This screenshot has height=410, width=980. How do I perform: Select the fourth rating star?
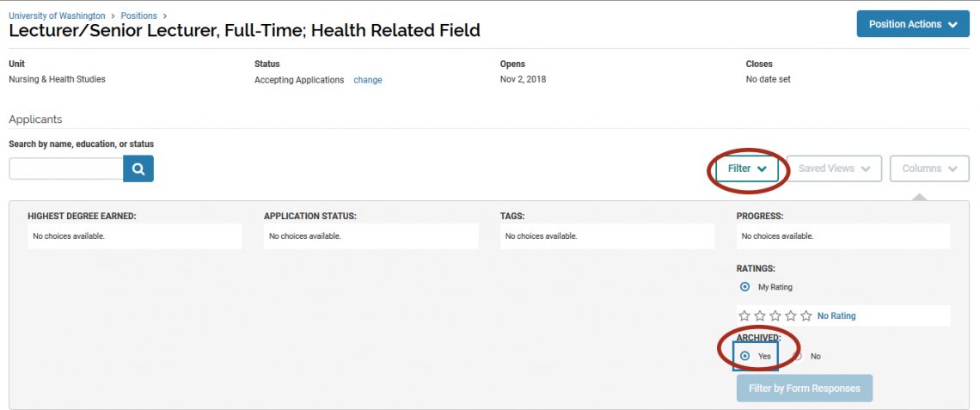[791, 316]
